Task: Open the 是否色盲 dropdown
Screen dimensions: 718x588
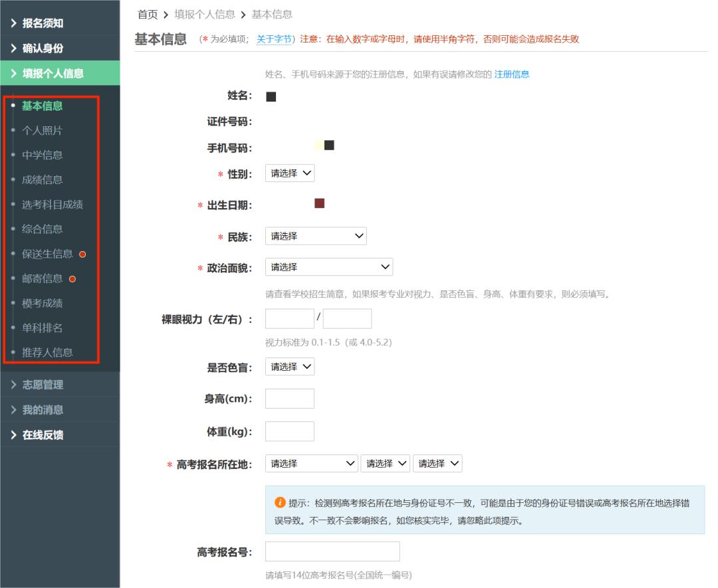Action: (x=289, y=366)
